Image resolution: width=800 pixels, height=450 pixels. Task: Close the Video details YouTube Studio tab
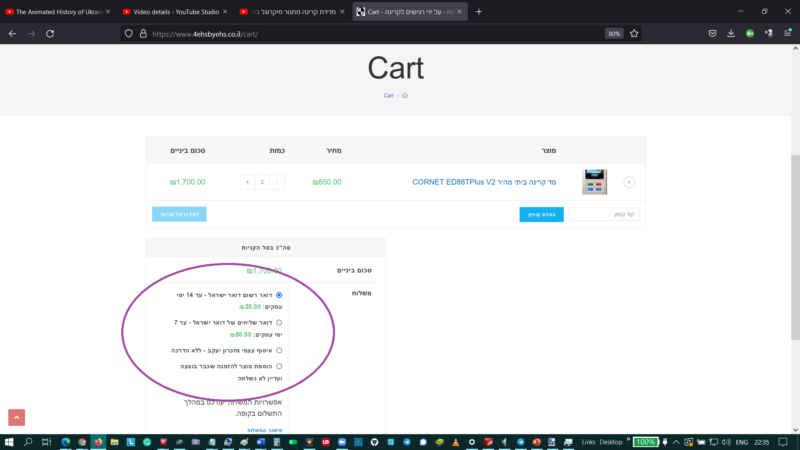click(225, 12)
